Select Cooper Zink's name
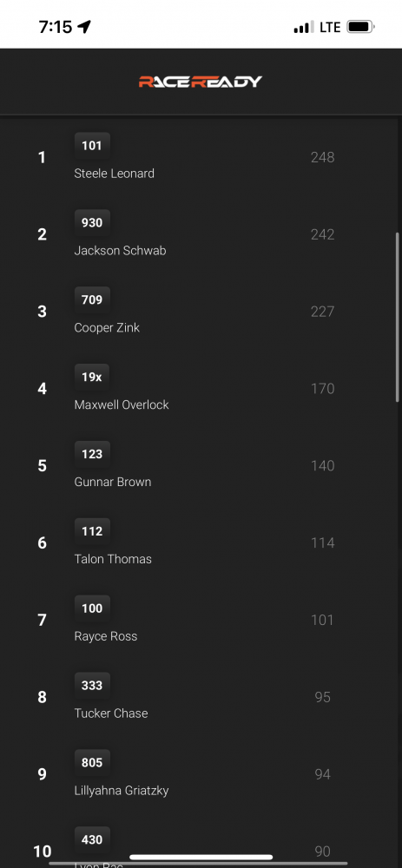The height and width of the screenshot is (868, 402). [107, 328]
